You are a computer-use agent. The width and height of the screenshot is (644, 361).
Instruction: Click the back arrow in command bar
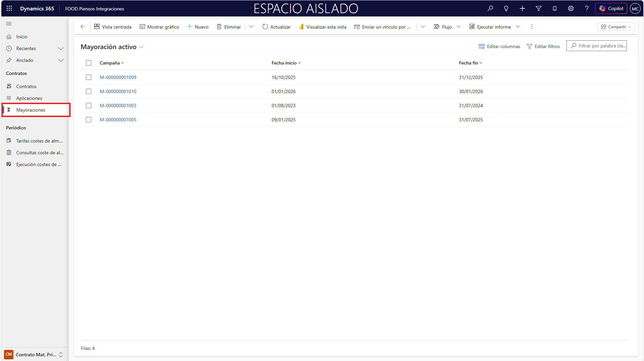click(83, 27)
